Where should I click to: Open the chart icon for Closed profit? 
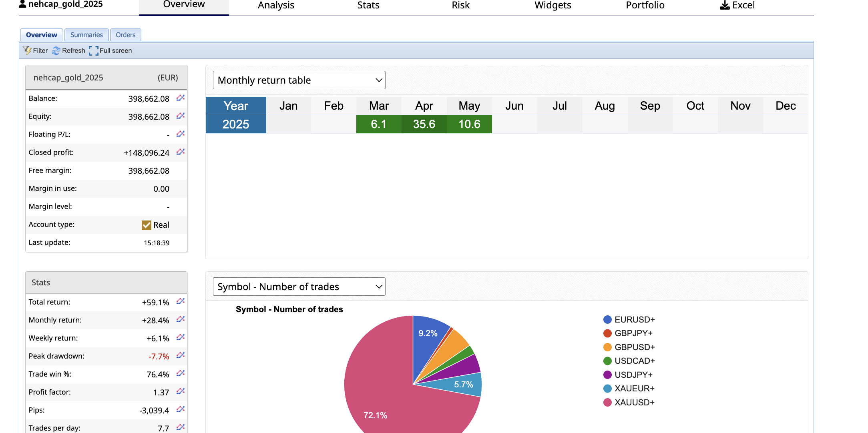pyautogui.click(x=181, y=152)
